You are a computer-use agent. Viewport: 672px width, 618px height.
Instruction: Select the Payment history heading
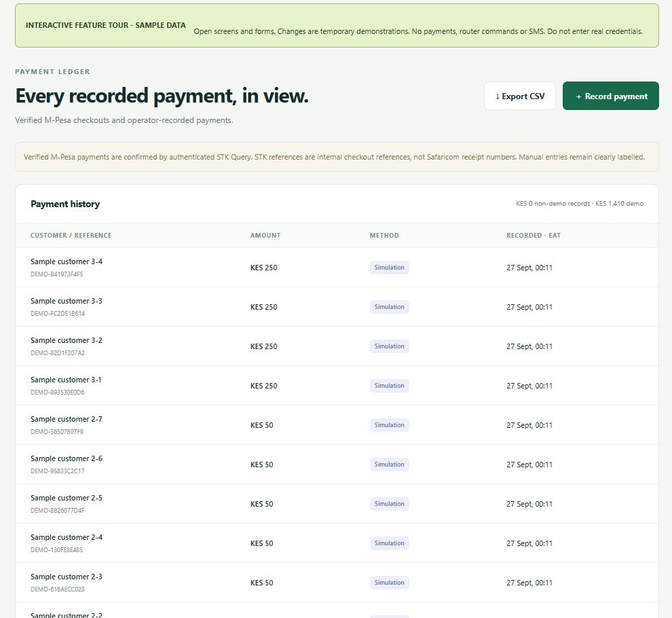coord(65,204)
